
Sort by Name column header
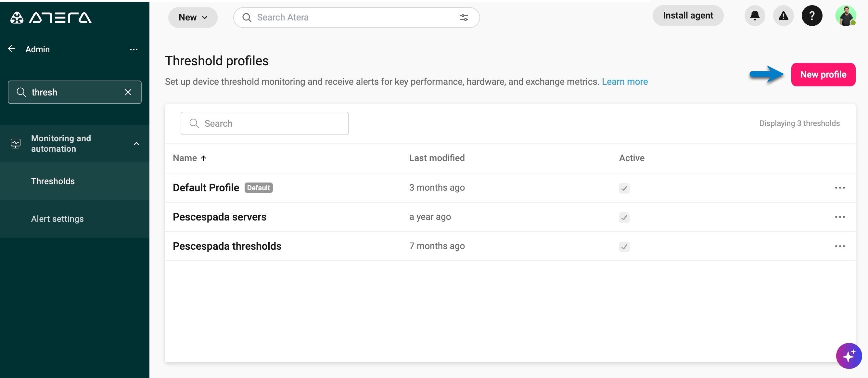189,158
